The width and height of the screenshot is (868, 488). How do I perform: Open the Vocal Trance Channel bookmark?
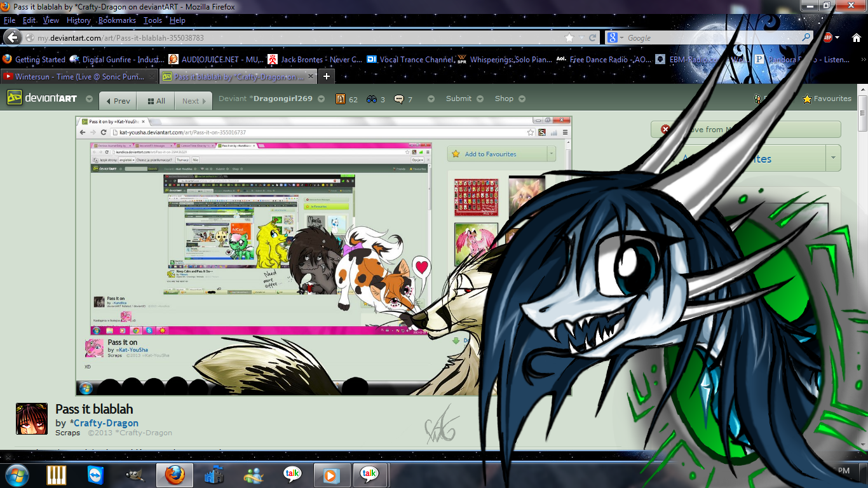point(410,59)
